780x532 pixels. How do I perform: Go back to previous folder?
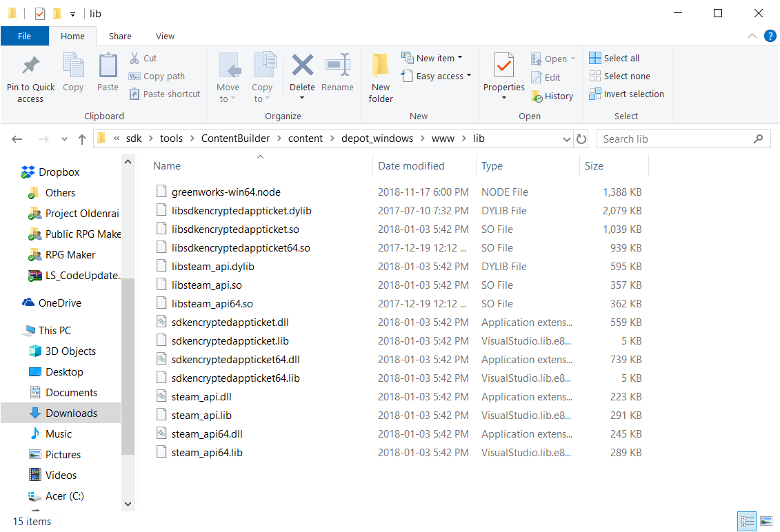(17, 139)
